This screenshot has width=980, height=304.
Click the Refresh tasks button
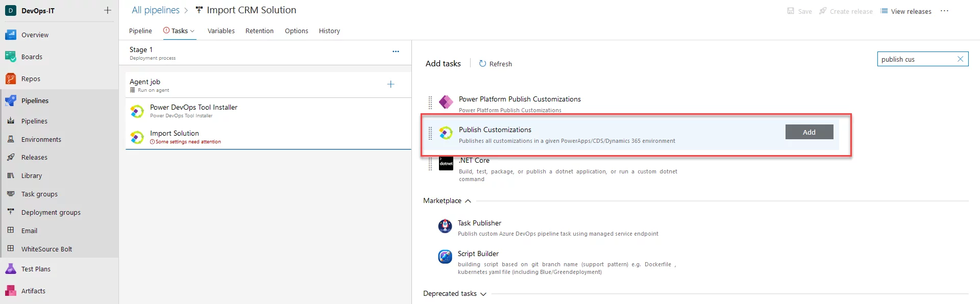click(495, 64)
